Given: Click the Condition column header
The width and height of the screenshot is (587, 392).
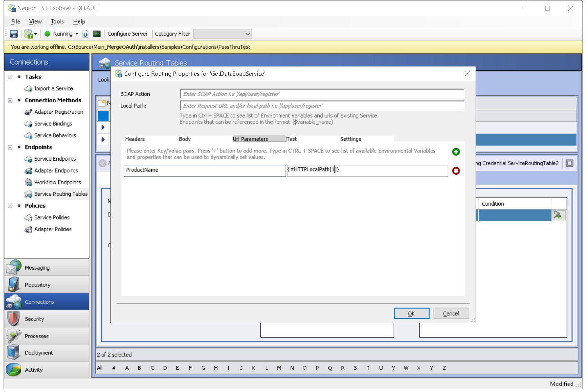Looking at the screenshot, I should click(x=514, y=204).
